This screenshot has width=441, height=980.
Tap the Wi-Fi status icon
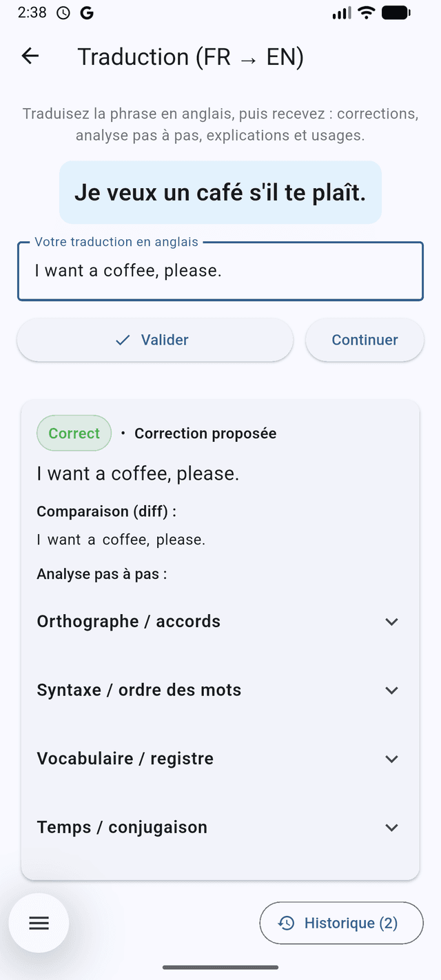tap(366, 11)
